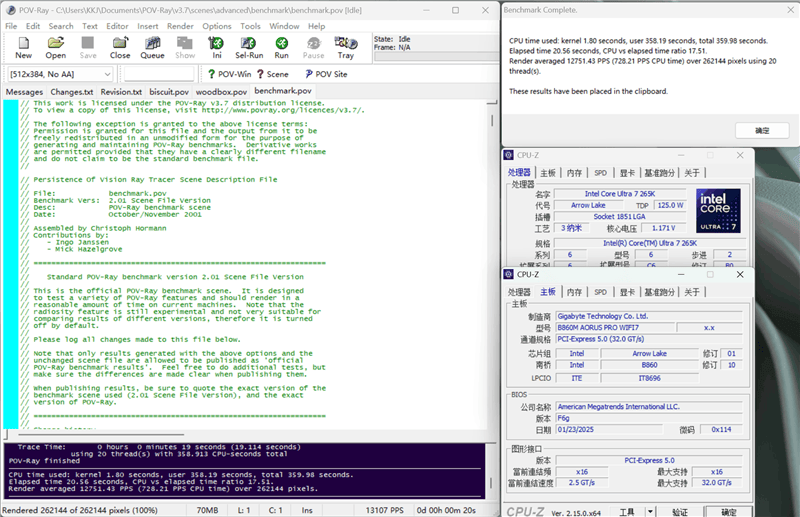
Task: Click the POV-Ray title bar app icon
Action: 10,10
